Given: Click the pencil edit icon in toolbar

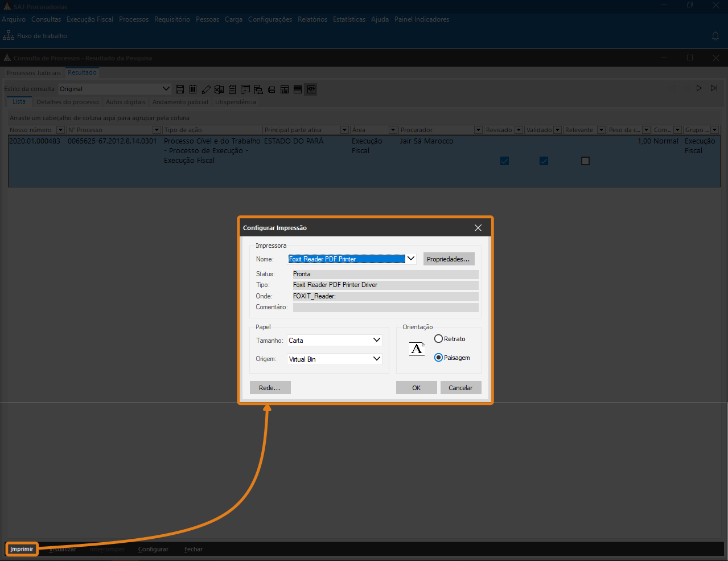Looking at the screenshot, I should pos(206,89).
